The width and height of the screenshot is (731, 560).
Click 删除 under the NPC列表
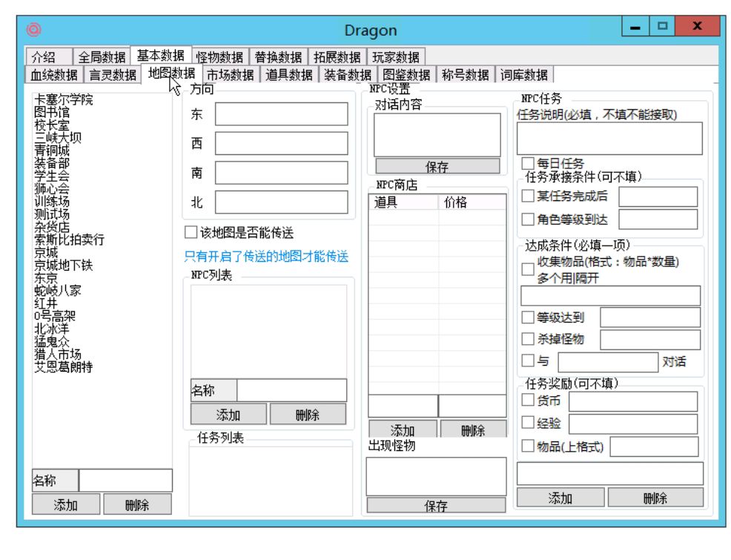308,415
